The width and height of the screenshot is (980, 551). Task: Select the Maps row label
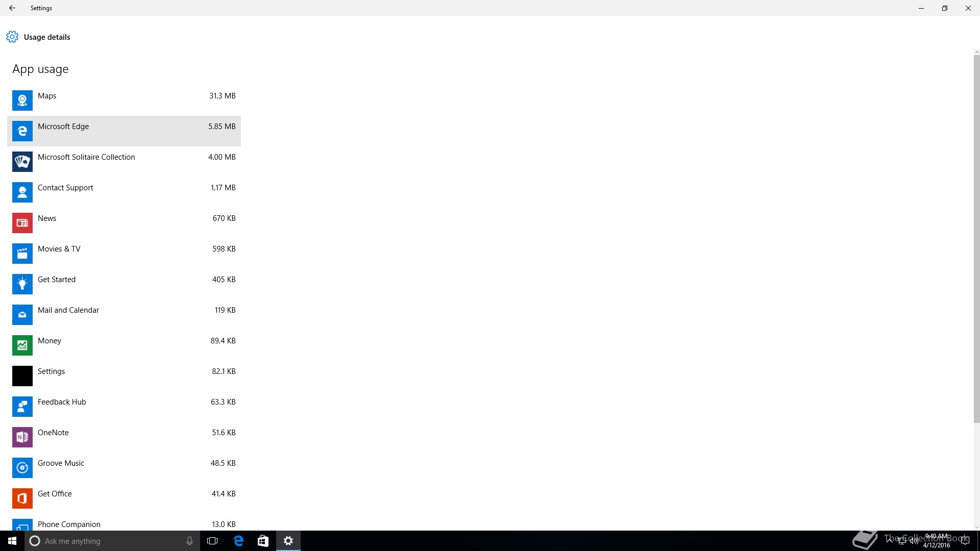pos(47,96)
